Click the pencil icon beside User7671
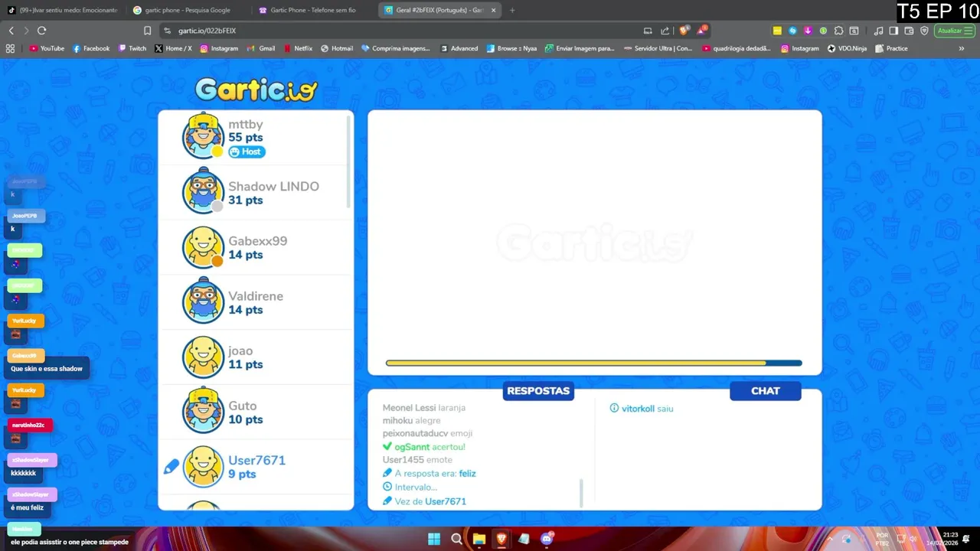Viewport: 980px width, 551px height. click(x=171, y=466)
